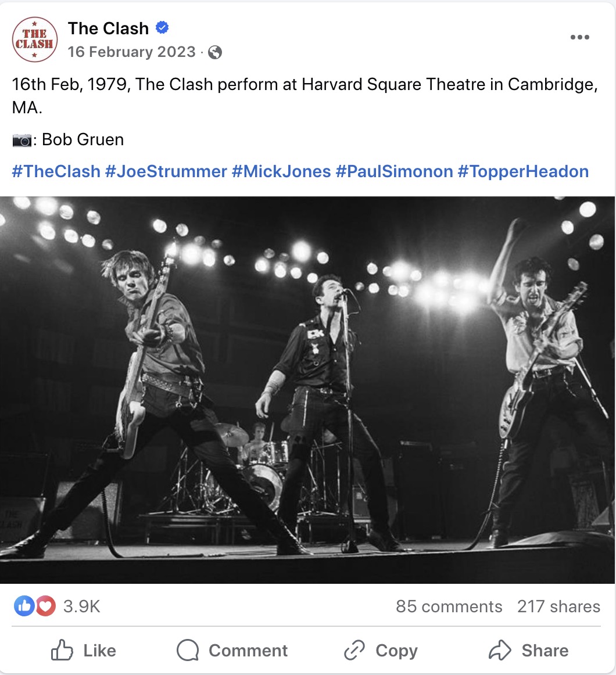This screenshot has width=616, height=675.
Task: Click the Share button
Action: tap(529, 650)
